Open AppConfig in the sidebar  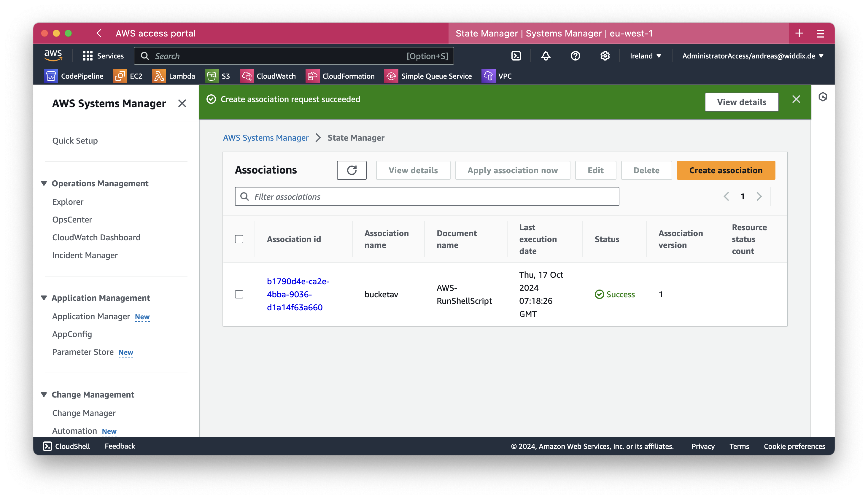72,334
